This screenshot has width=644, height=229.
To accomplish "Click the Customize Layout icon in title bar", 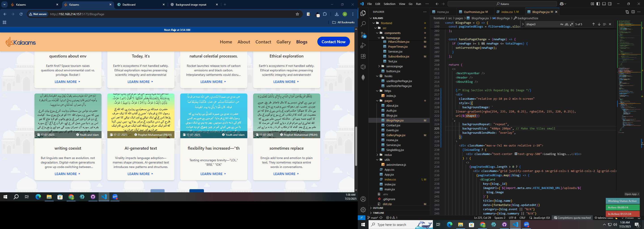I will 592,4.
